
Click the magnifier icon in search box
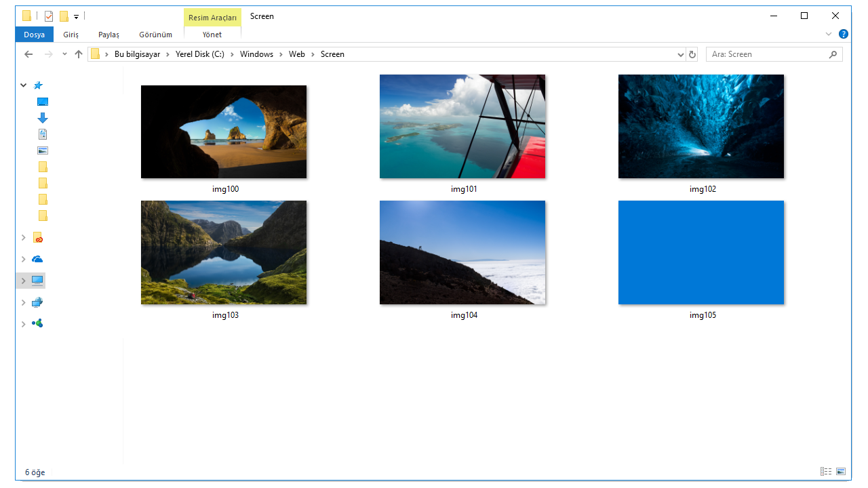click(x=833, y=54)
